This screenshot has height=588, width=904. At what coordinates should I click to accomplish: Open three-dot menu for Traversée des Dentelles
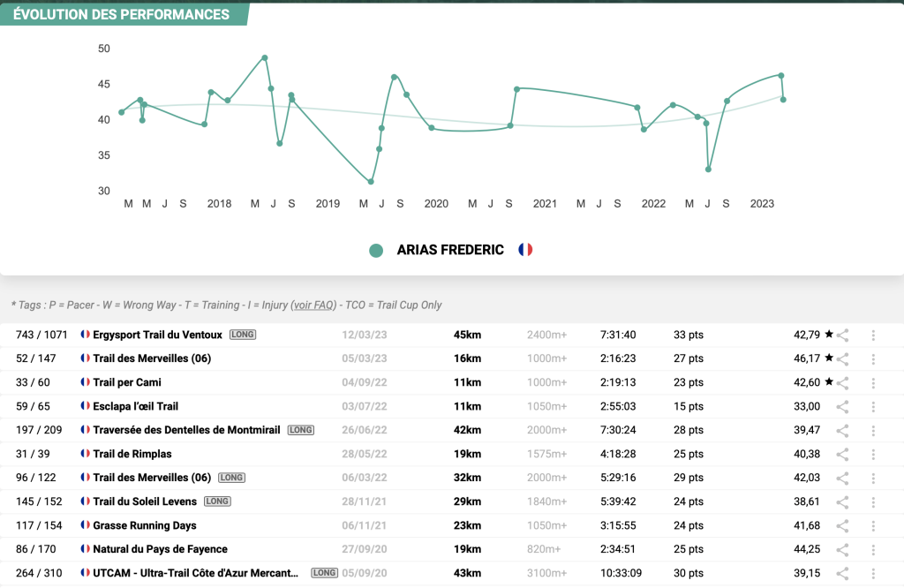tap(873, 431)
